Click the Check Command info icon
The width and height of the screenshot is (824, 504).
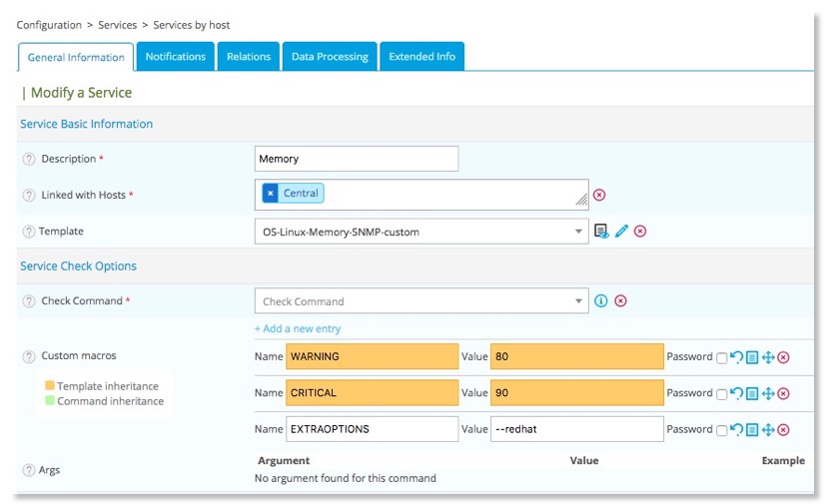click(601, 301)
